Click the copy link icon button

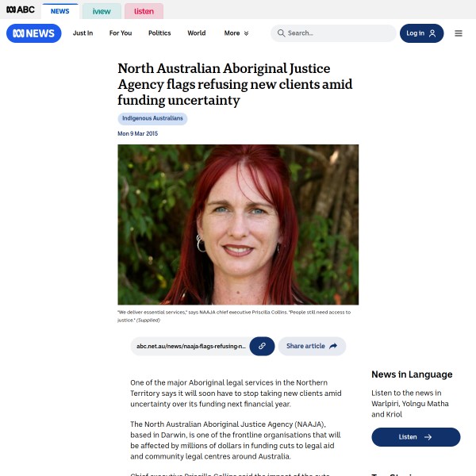262,346
